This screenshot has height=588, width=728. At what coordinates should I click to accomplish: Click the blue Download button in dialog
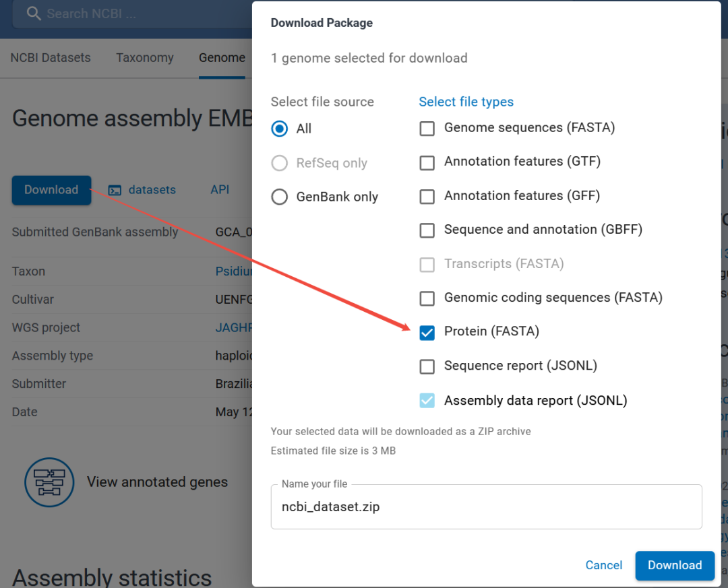[x=675, y=565]
